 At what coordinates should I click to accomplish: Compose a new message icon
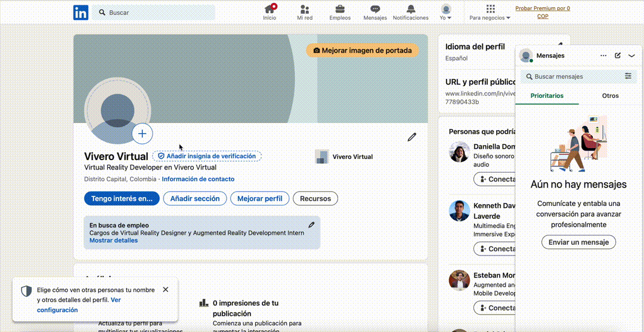[618, 56]
